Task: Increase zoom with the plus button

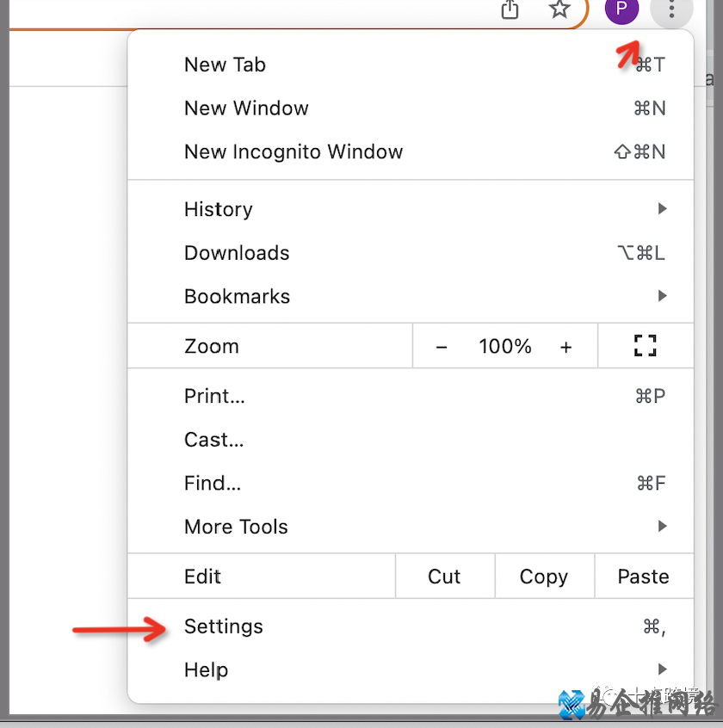Action: point(565,347)
